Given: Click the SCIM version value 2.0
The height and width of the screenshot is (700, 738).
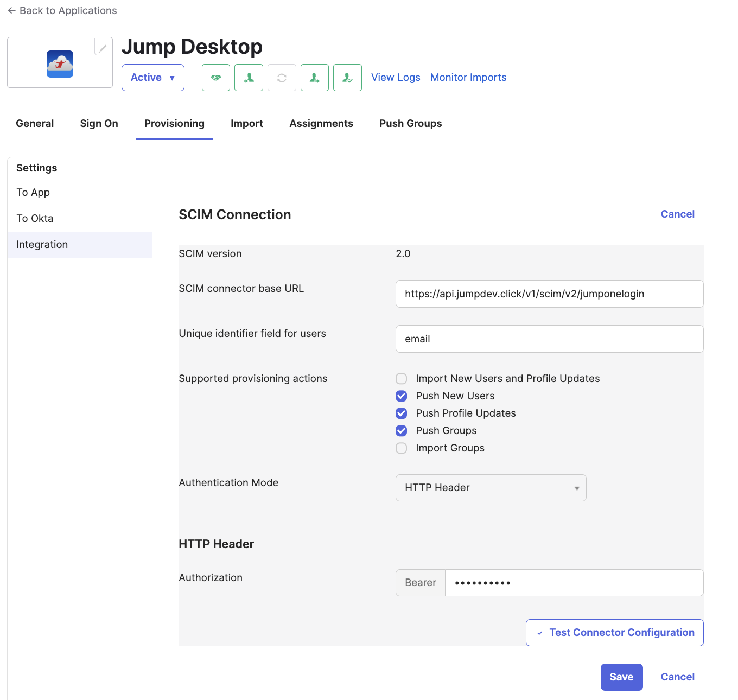Looking at the screenshot, I should coord(403,254).
